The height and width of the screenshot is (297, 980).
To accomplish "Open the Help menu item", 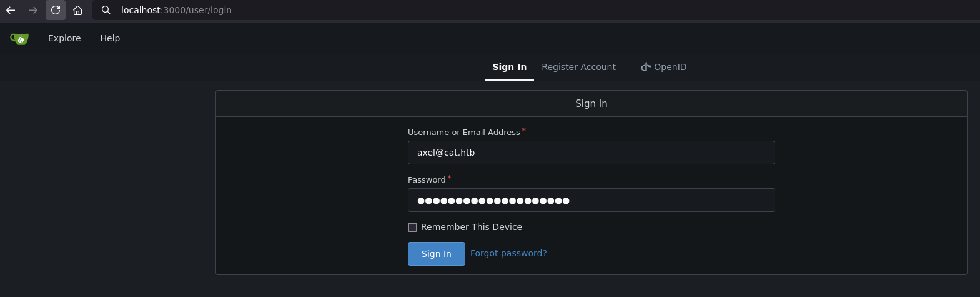I will [110, 38].
